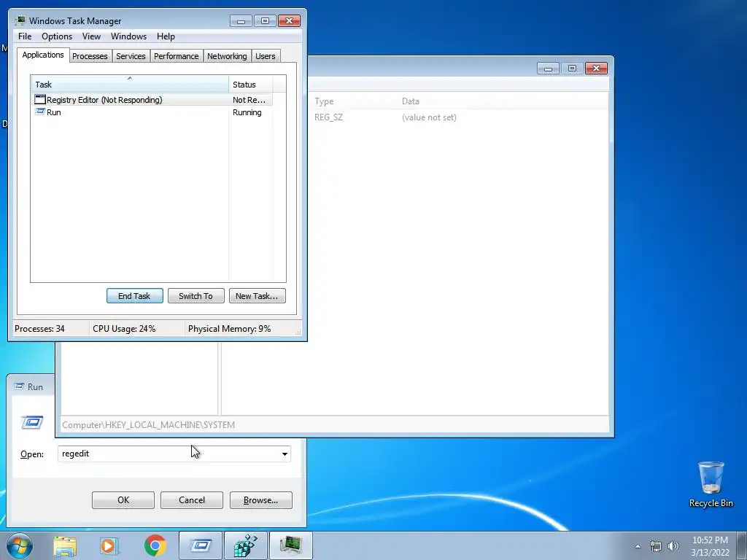Image resolution: width=747 pixels, height=560 pixels.
Task: Click the CPU Usage: 24% status entry
Action: pyautogui.click(x=124, y=329)
